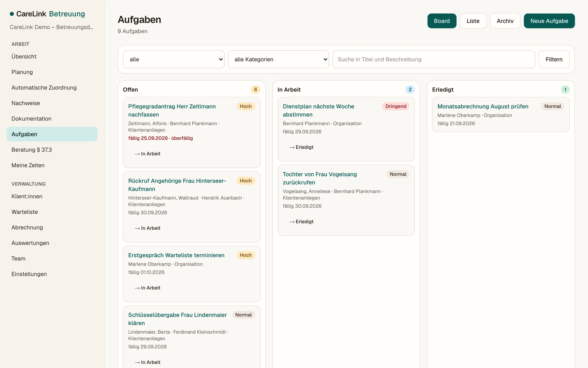The height and width of the screenshot is (368, 588).
Task: Select Aufgaben in the sidebar
Action: tap(52, 134)
